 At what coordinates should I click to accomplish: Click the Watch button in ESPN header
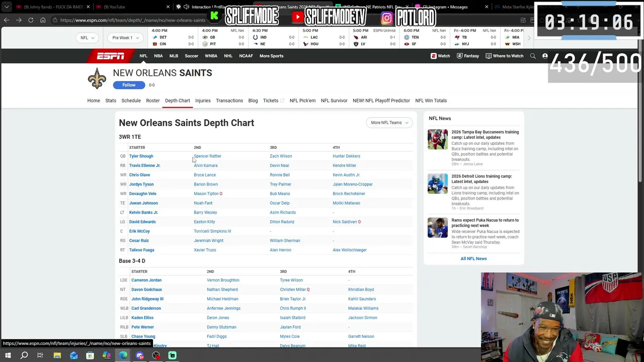pos(440,56)
